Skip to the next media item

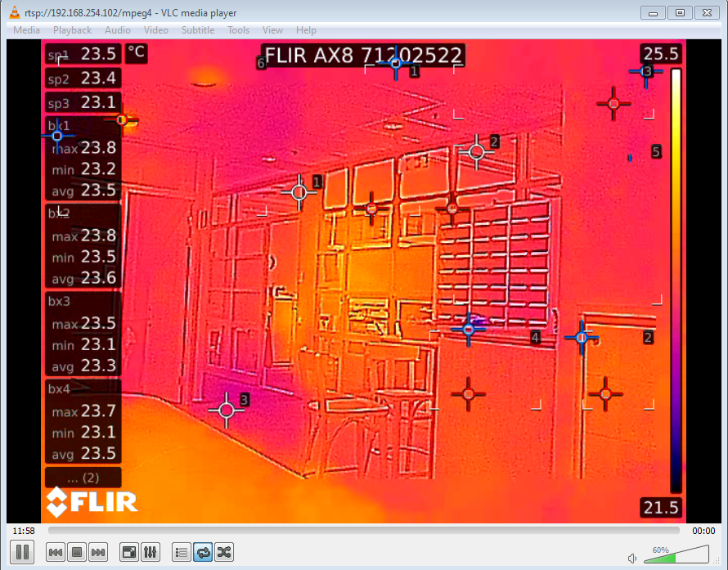coord(97,552)
